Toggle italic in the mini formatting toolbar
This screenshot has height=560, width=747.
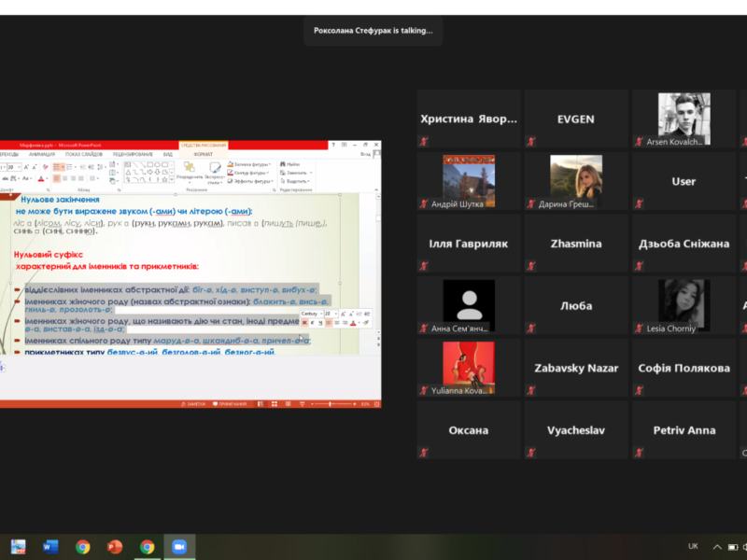pyautogui.click(x=313, y=323)
